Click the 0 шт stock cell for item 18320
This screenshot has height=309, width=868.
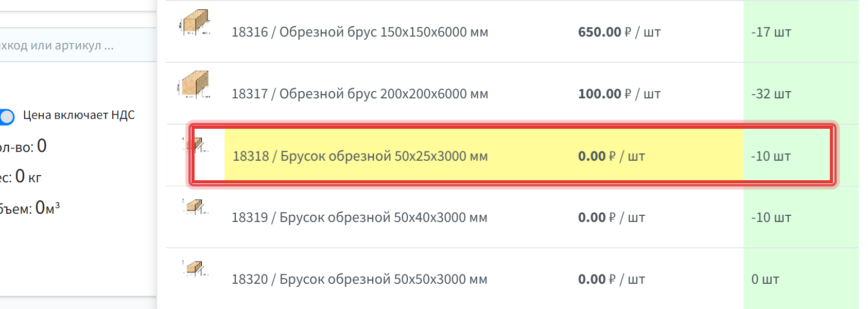(x=801, y=279)
